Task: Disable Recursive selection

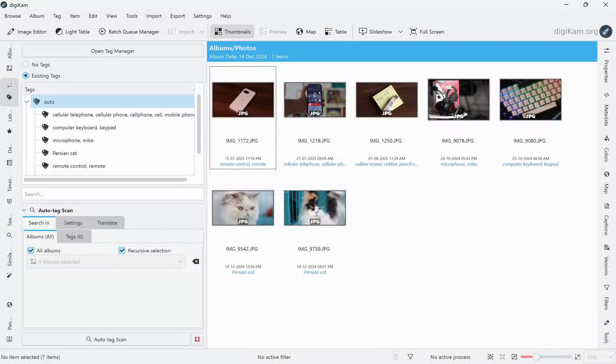Action: coord(122,250)
